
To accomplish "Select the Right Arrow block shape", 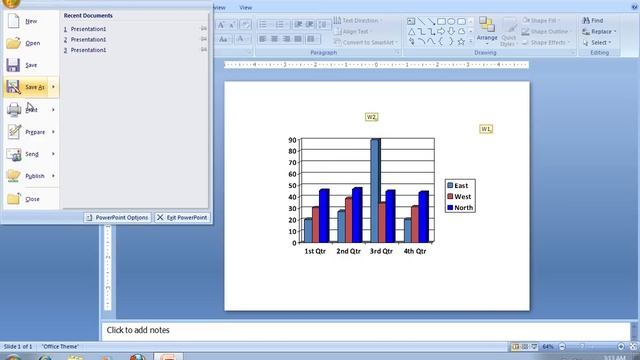I will 441,31.
